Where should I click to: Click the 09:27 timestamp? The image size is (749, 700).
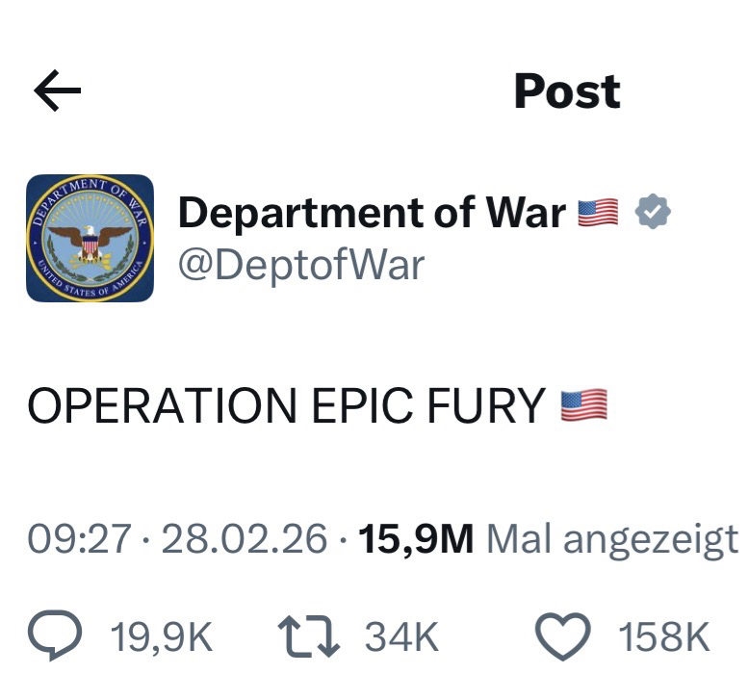point(79,539)
